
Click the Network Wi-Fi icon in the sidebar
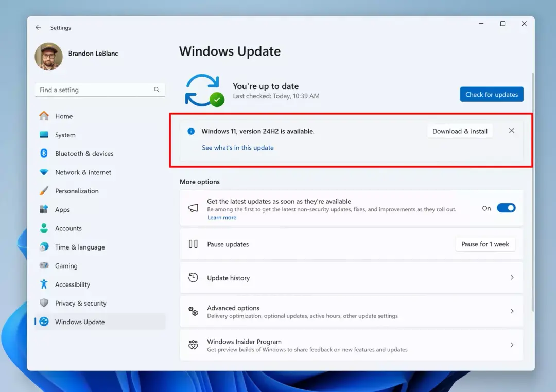tap(44, 172)
